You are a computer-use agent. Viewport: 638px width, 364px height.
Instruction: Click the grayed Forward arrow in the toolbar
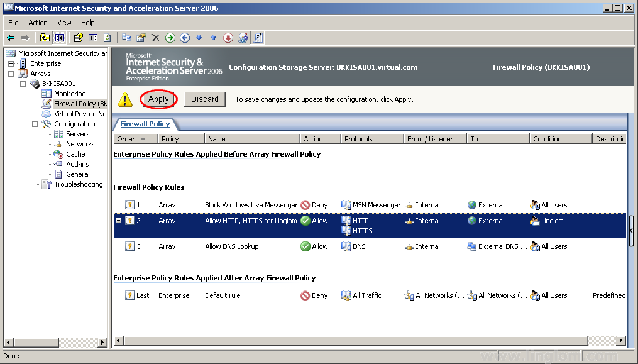25,38
